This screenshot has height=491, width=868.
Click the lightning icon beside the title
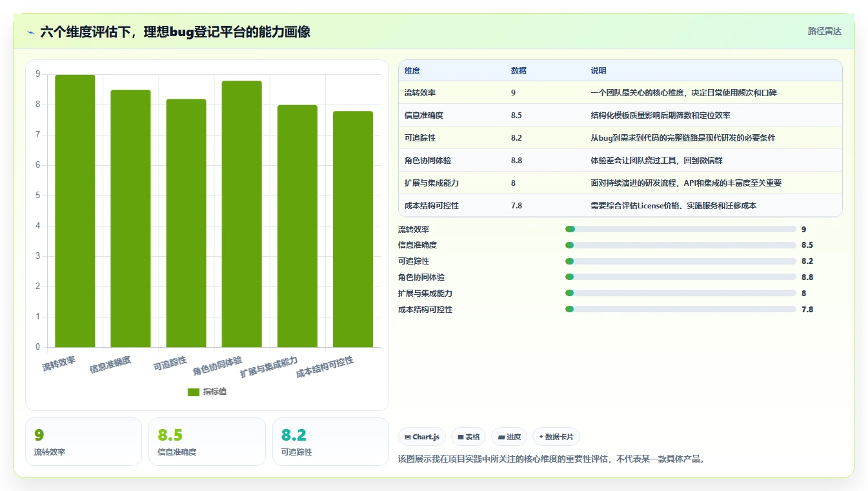tap(31, 32)
